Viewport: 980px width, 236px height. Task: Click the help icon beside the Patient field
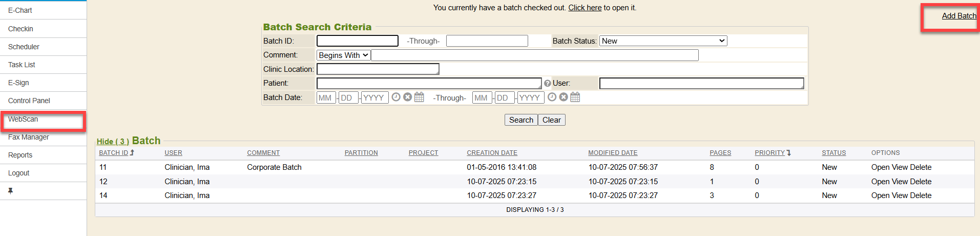[x=548, y=84]
